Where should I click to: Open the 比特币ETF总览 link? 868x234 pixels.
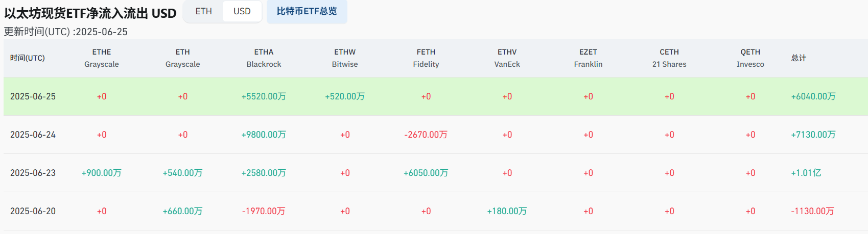point(307,11)
